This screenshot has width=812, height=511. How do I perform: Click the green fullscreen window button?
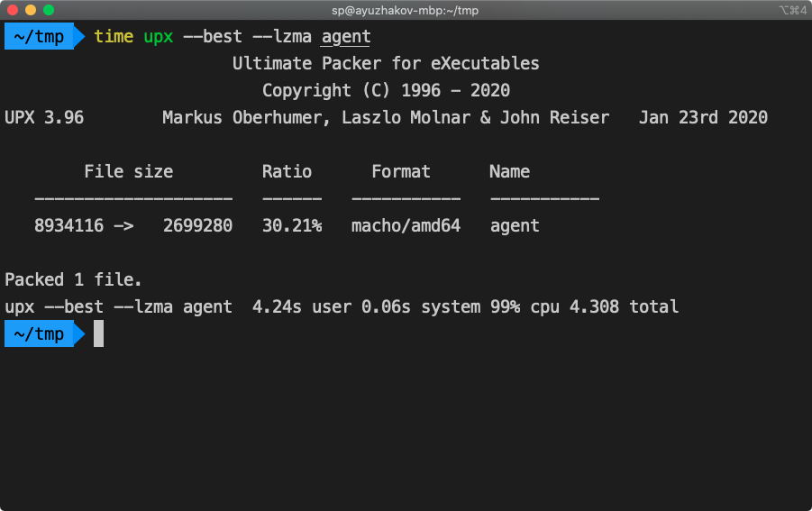pyautogui.click(x=49, y=10)
